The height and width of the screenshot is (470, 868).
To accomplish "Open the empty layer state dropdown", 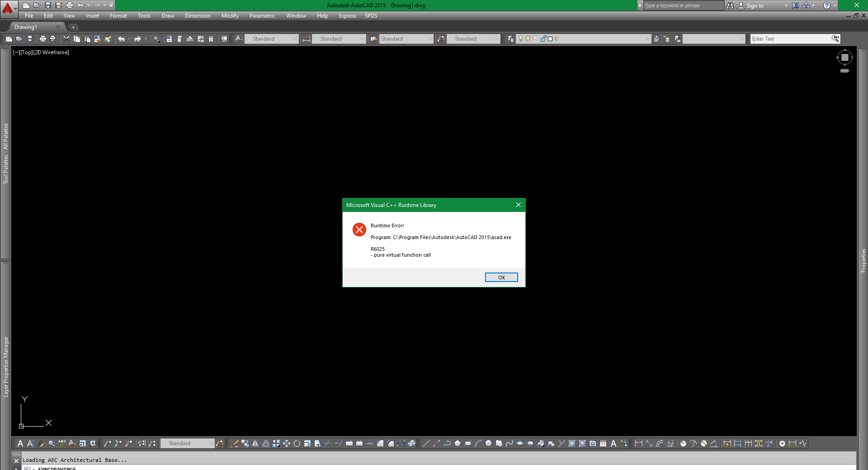I will (x=714, y=39).
